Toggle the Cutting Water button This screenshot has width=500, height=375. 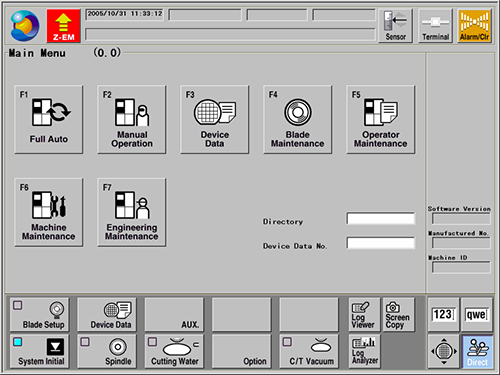[174, 351]
